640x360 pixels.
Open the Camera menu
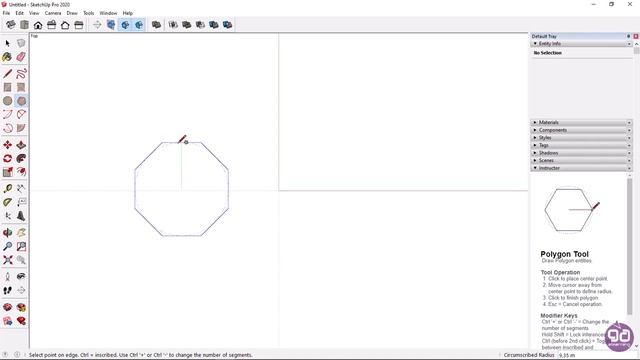coord(53,13)
